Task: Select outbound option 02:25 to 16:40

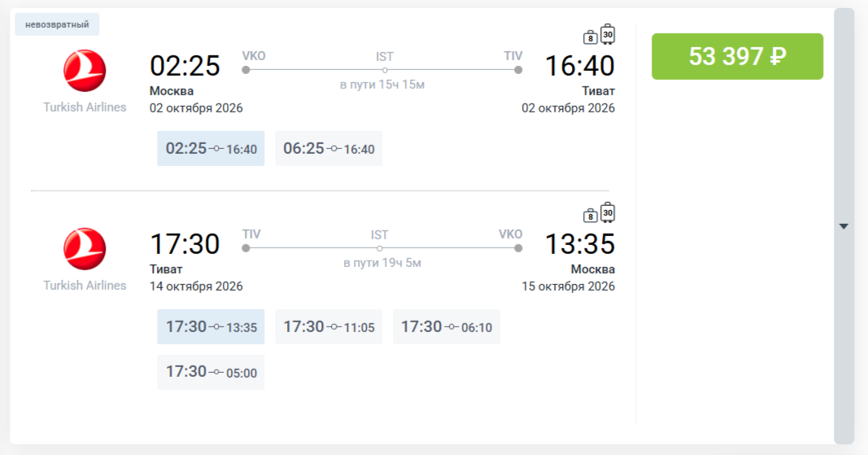Action: click(x=211, y=148)
